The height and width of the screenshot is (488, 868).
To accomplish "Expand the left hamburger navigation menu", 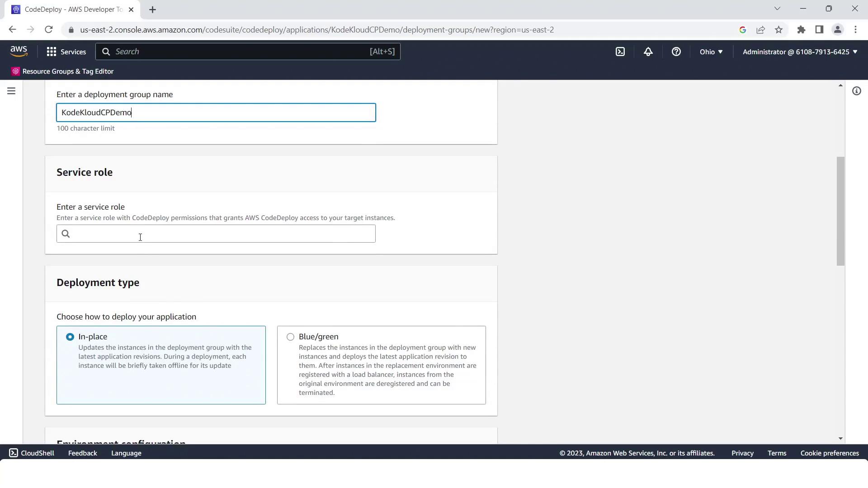I will click(x=11, y=91).
